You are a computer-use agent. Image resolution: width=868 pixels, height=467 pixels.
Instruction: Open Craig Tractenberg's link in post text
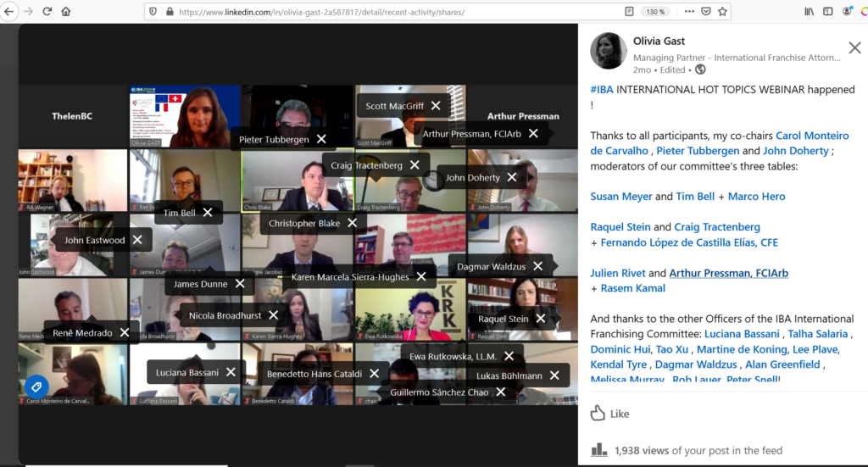pyautogui.click(x=717, y=227)
